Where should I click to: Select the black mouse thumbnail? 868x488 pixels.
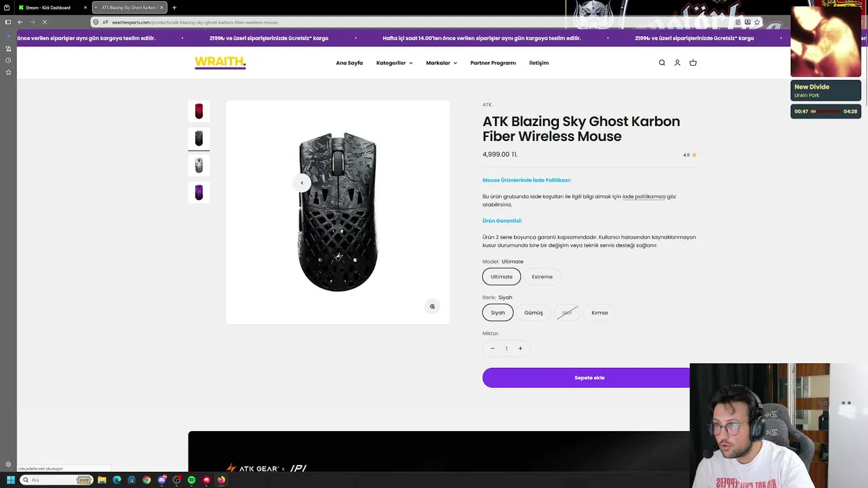point(199,138)
